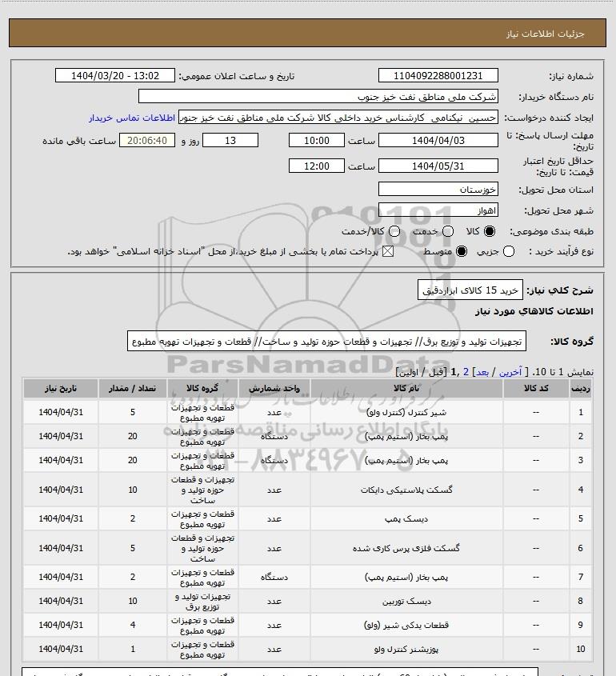The image size is (616, 676).
Task: Toggle the Islamic treasury payment checkbox
Action: click(388, 251)
